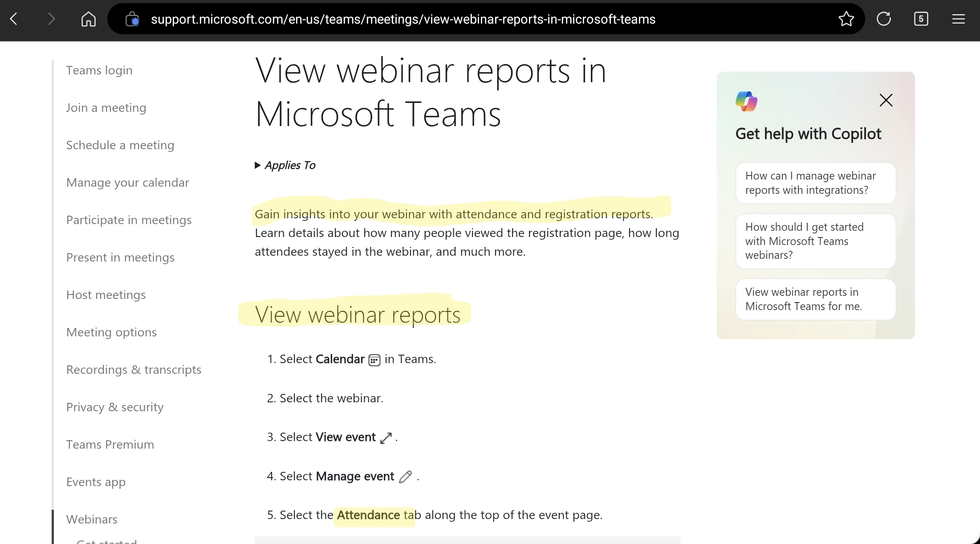This screenshot has height=544, width=980.
Task: Click the View event expand icon
Action: point(386,438)
